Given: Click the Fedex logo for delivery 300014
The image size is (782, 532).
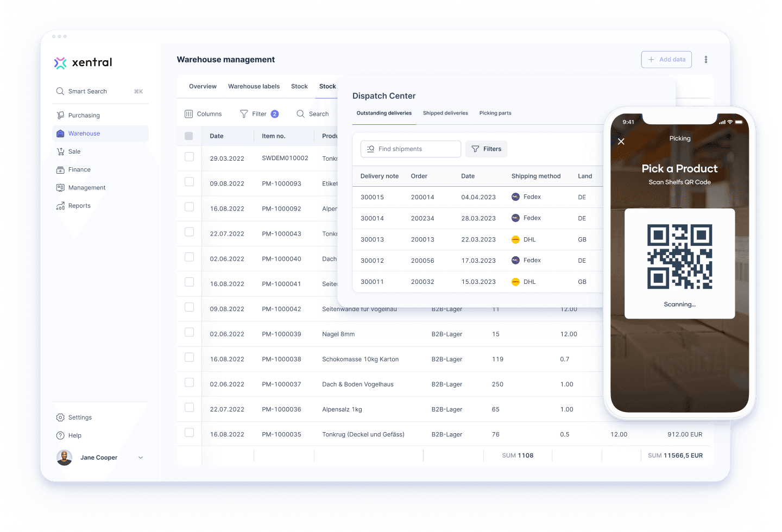Looking at the screenshot, I should pos(515,218).
